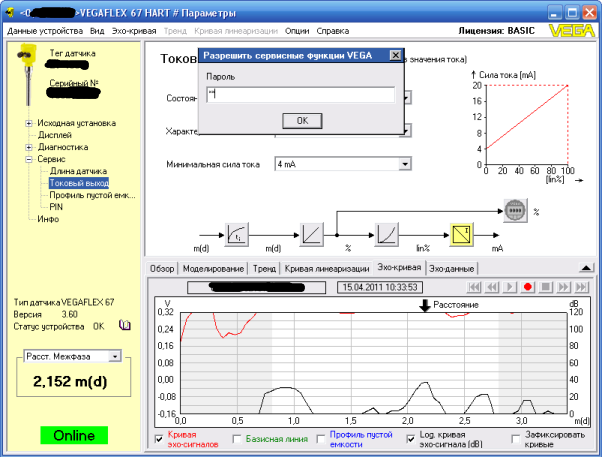
Task: Open the device status book icon
Action: (125, 326)
